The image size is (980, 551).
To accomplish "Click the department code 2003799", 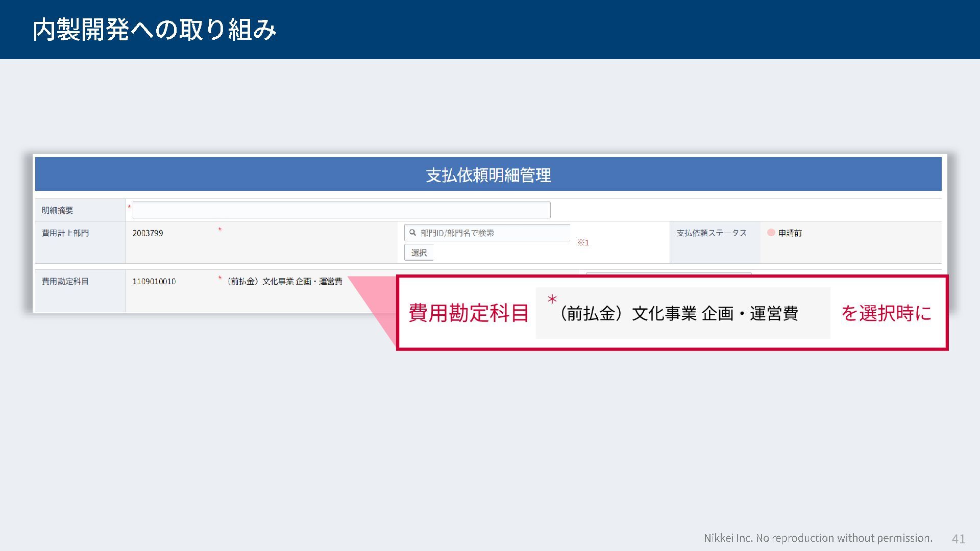I will point(148,233).
